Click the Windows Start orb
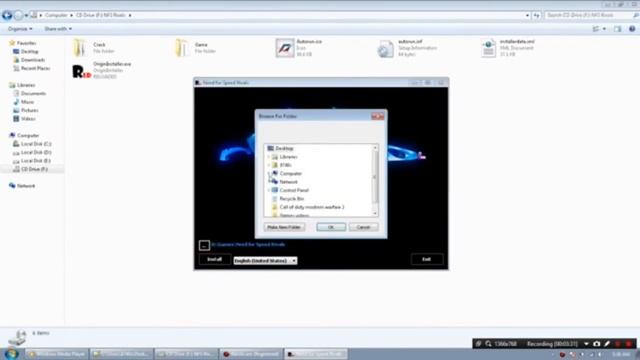 point(11,353)
